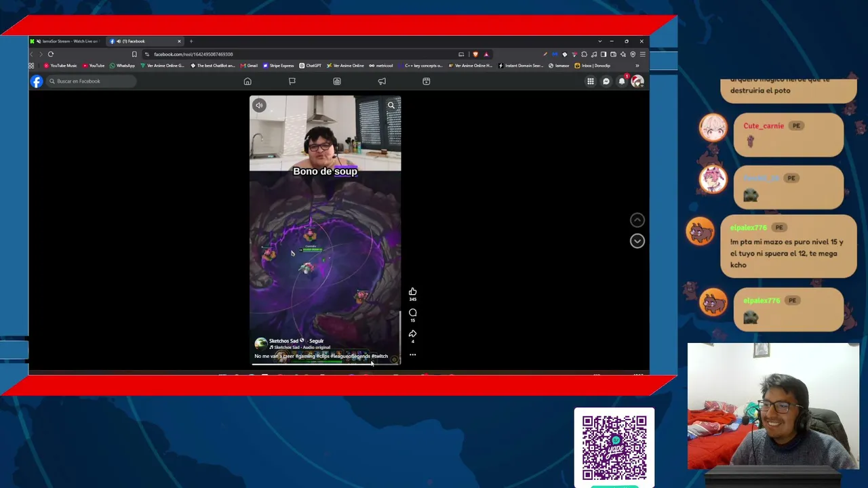Viewport: 868px width, 488px height.
Task: Toggle the browser sidebar panel
Action: point(604,54)
